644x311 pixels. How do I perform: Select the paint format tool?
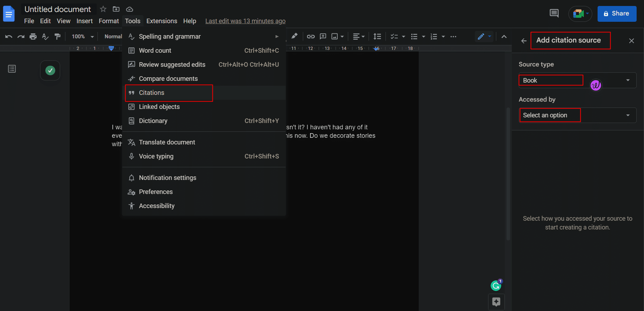[x=57, y=37]
